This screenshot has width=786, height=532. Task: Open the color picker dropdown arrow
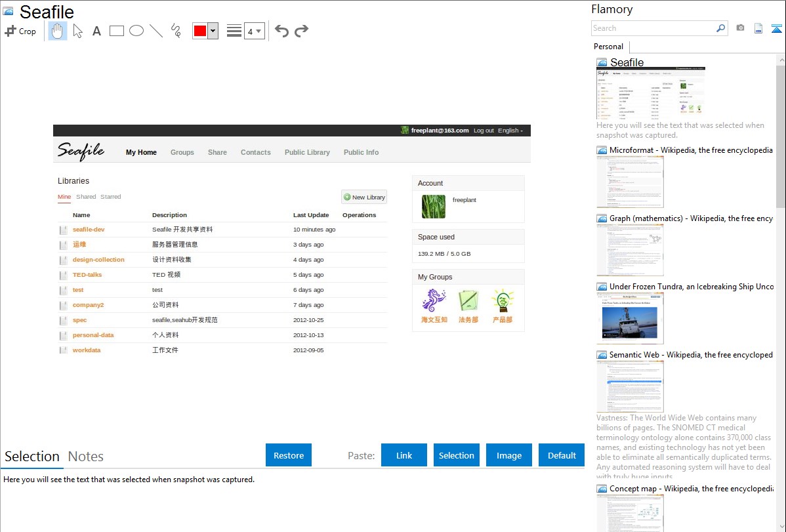point(213,31)
